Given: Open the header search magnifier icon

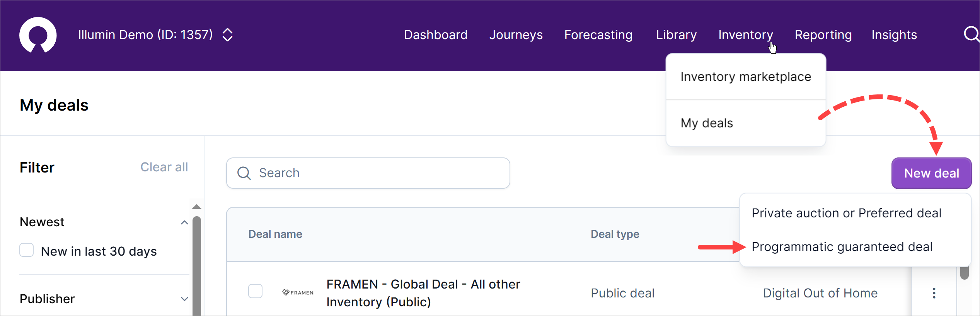Looking at the screenshot, I should click(971, 34).
